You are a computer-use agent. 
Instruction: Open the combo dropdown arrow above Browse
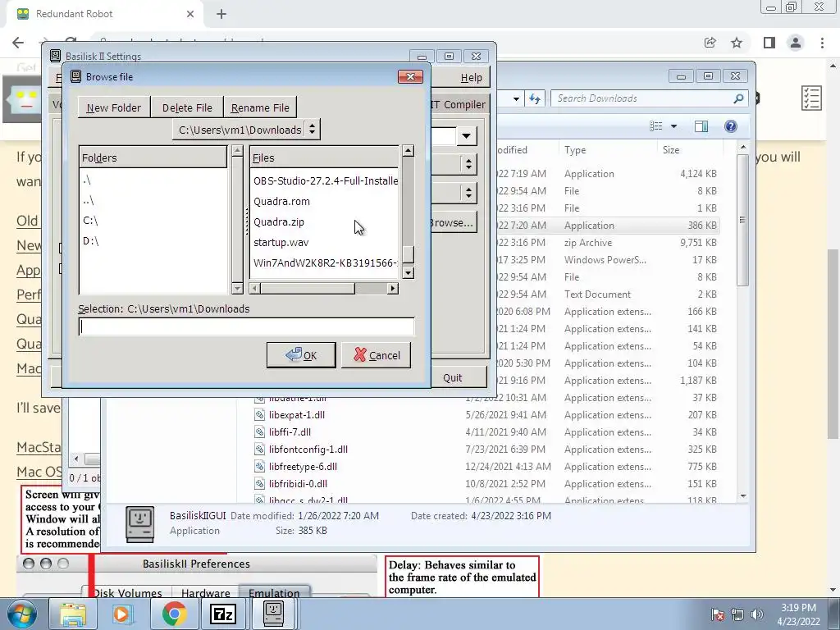pos(466,136)
